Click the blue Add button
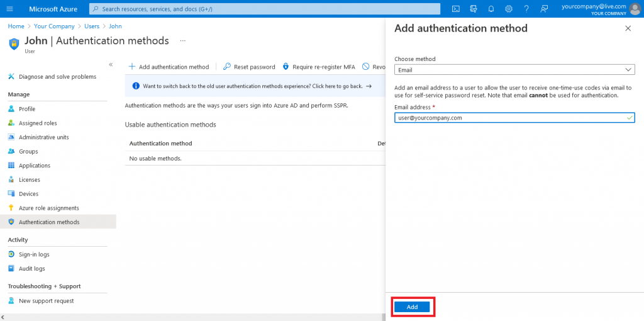The height and width of the screenshot is (321, 644). [412, 307]
